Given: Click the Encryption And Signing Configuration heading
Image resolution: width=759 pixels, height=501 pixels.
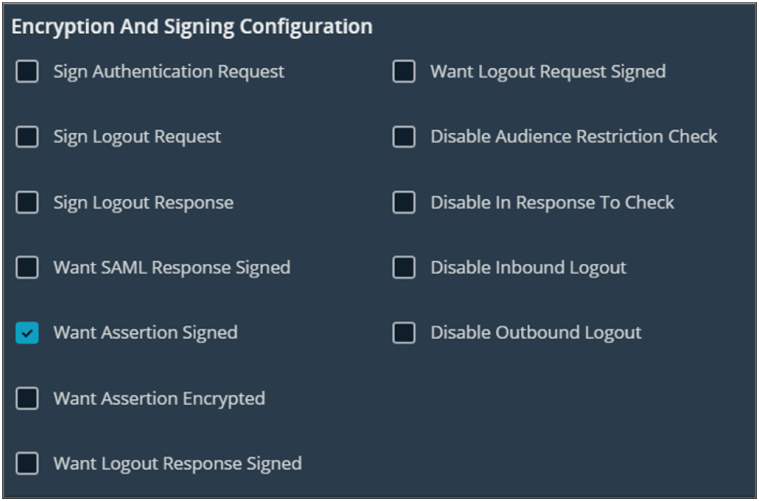Looking at the screenshot, I should pos(192,27).
